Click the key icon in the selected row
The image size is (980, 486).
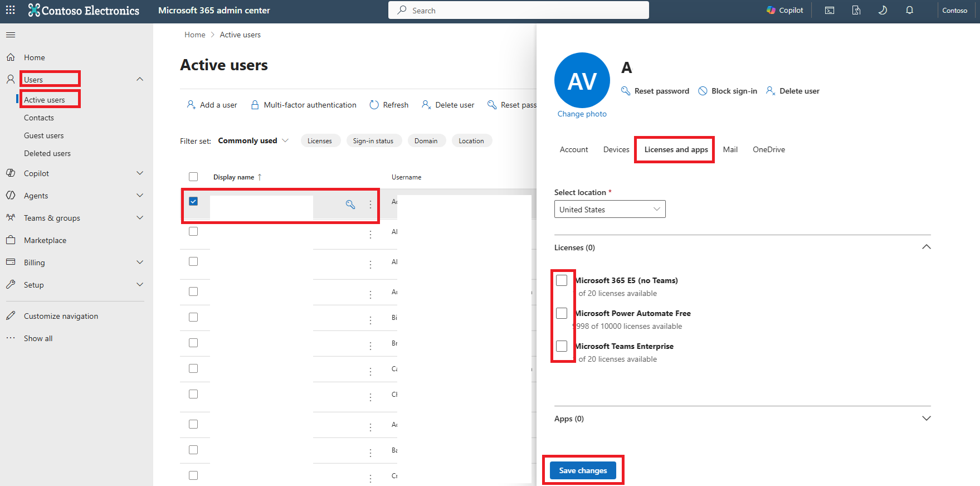pos(350,205)
